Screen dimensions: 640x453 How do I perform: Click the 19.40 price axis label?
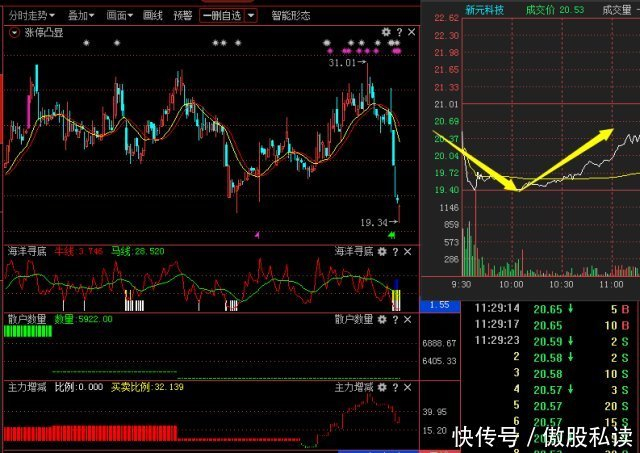point(446,190)
